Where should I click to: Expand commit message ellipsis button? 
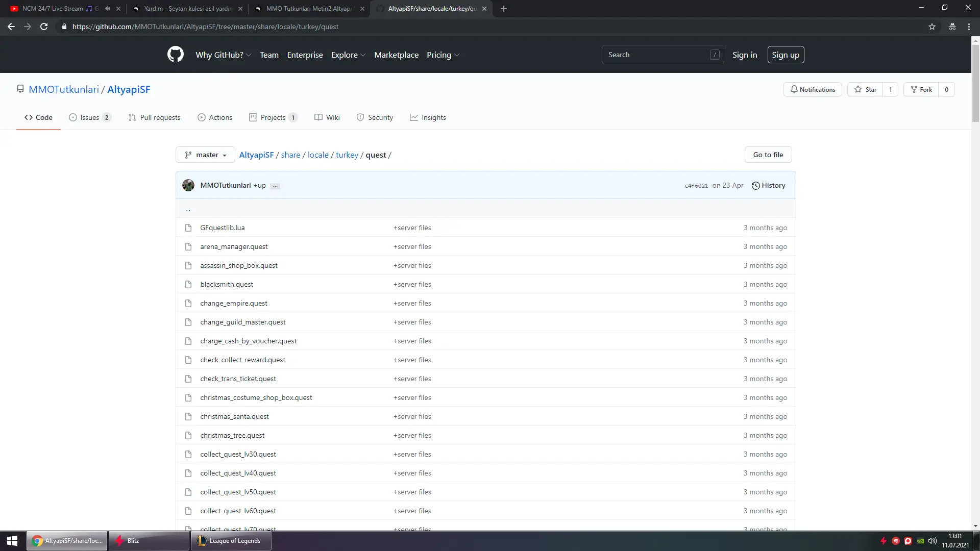[275, 186]
